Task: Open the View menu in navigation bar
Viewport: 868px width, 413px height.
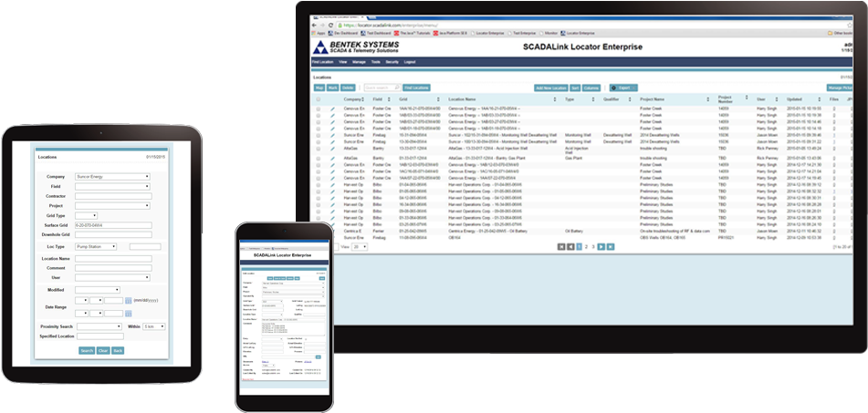Action: (342, 62)
